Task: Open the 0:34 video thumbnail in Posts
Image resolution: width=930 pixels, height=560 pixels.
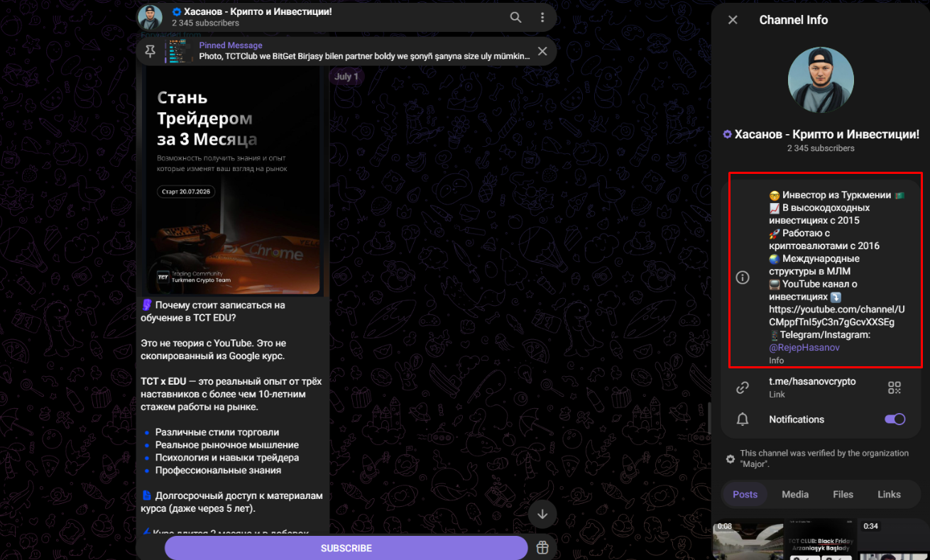Action: coord(894,539)
